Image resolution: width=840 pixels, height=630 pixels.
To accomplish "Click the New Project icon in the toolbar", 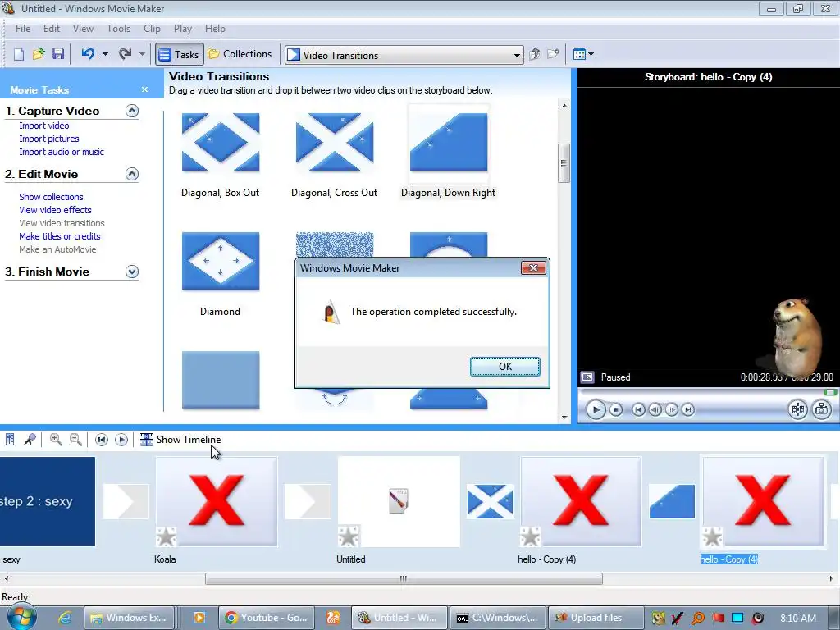I will tap(19, 54).
